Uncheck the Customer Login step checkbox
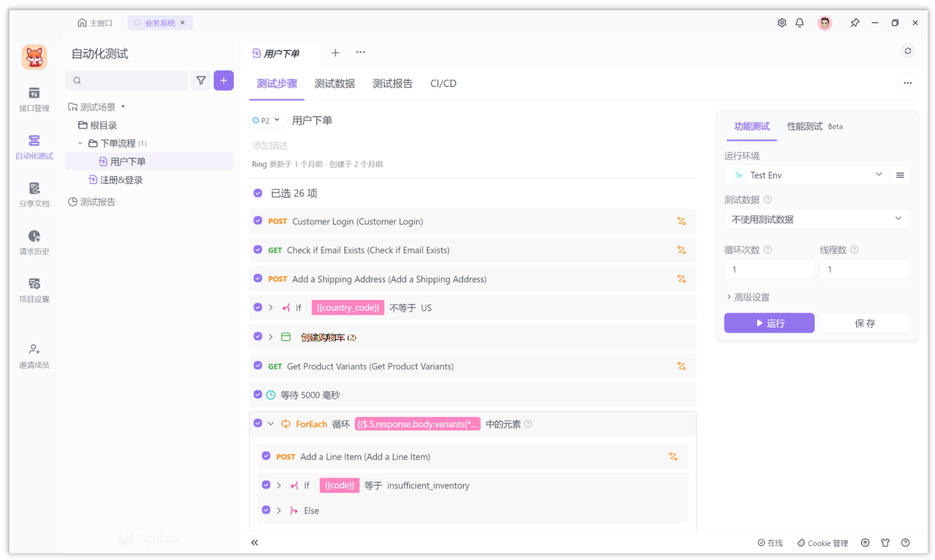 click(258, 220)
